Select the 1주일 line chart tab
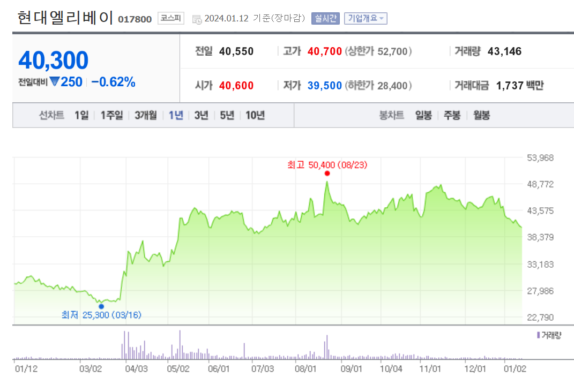This screenshot has width=574, height=392. pyautogui.click(x=111, y=115)
